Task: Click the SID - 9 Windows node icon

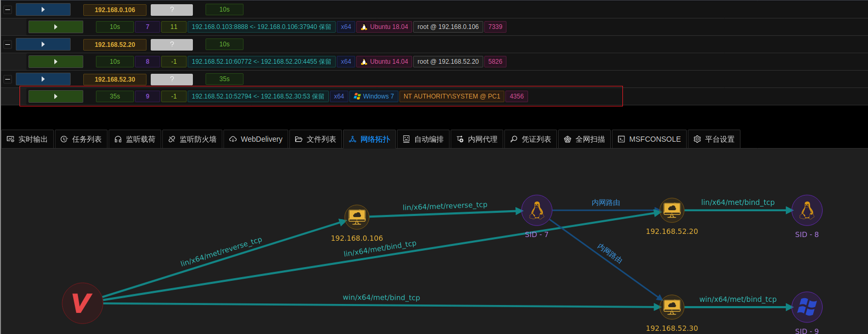Action: [x=806, y=307]
